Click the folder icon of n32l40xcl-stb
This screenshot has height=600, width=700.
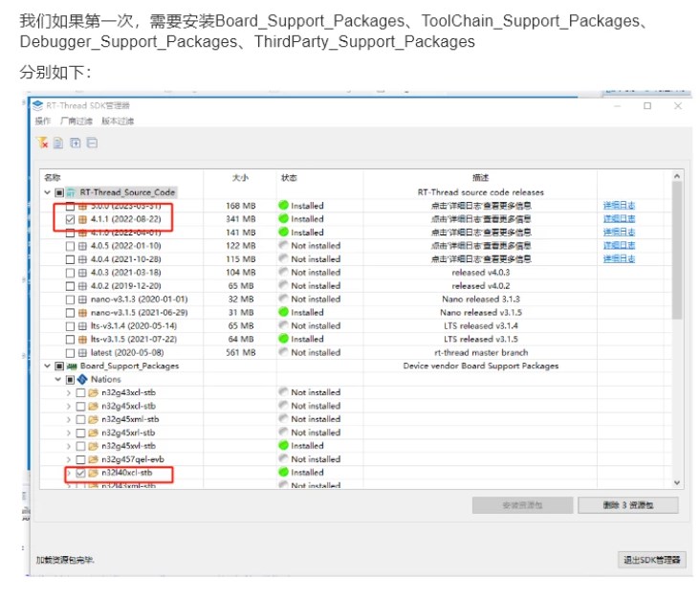(94, 473)
